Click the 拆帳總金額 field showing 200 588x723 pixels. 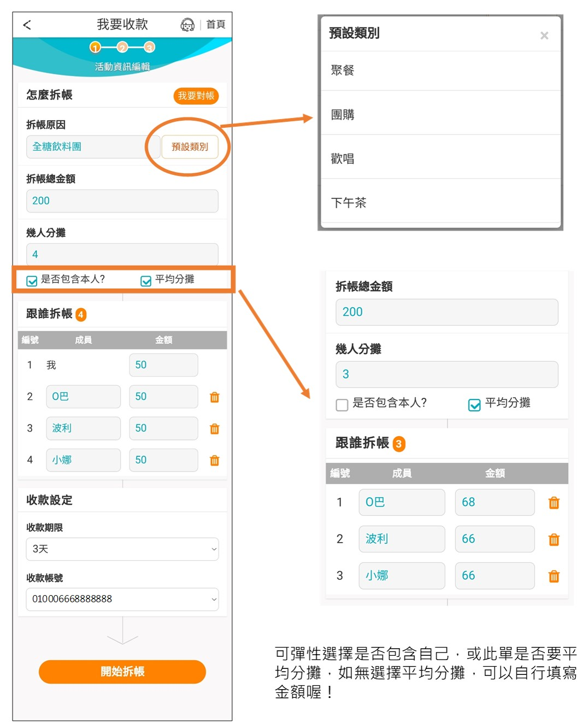tap(122, 201)
